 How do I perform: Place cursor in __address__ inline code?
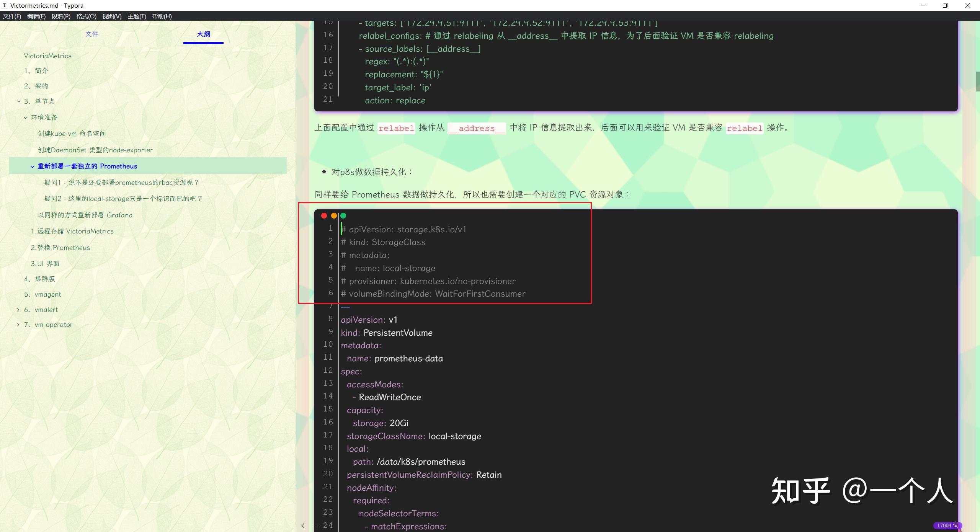tap(477, 128)
